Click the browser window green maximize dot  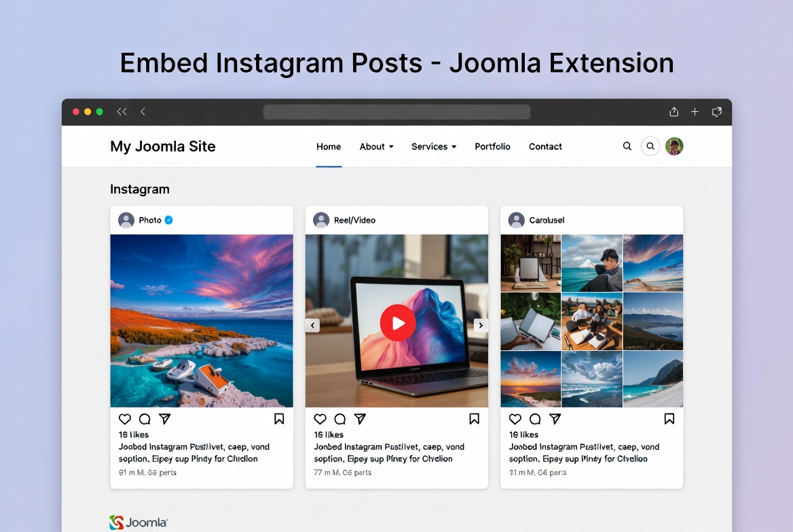[100, 112]
